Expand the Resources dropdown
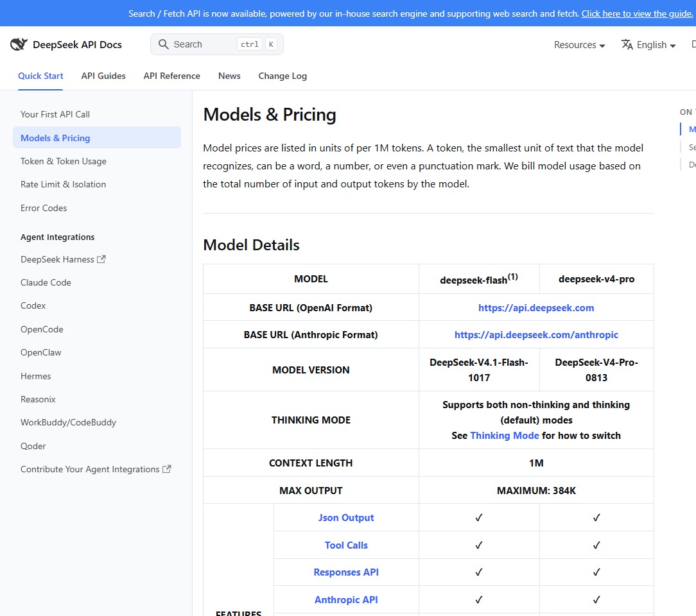Screen dimensions: 696x616 point(579,45)
